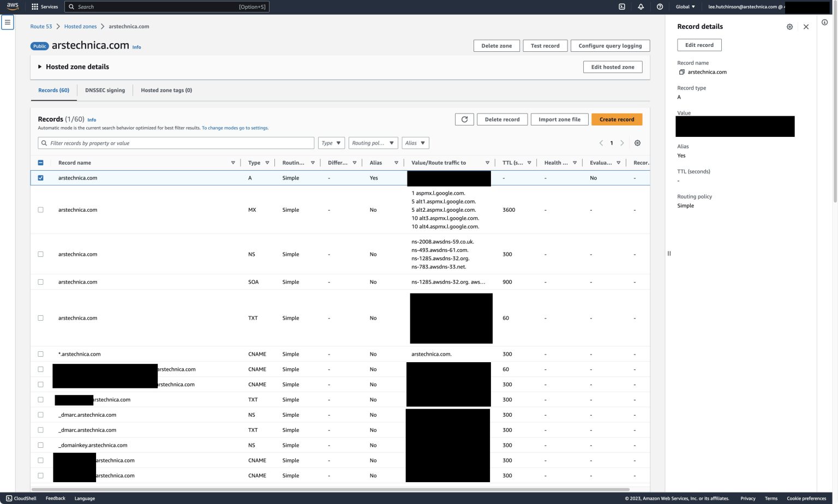This screenshot has height=504, width=838.
Task: Select the MX record checkbox
Action: point(40,210)
